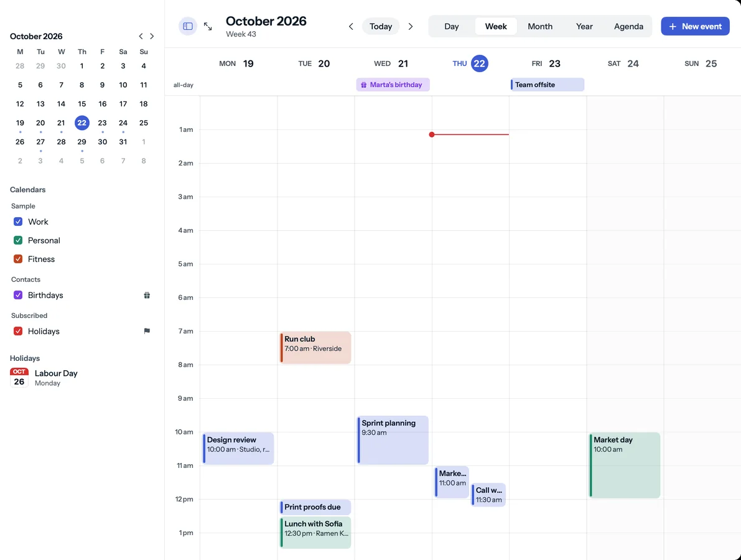Open the Run club event
This screenshot has height=560, width=741.
pos(315,348)
